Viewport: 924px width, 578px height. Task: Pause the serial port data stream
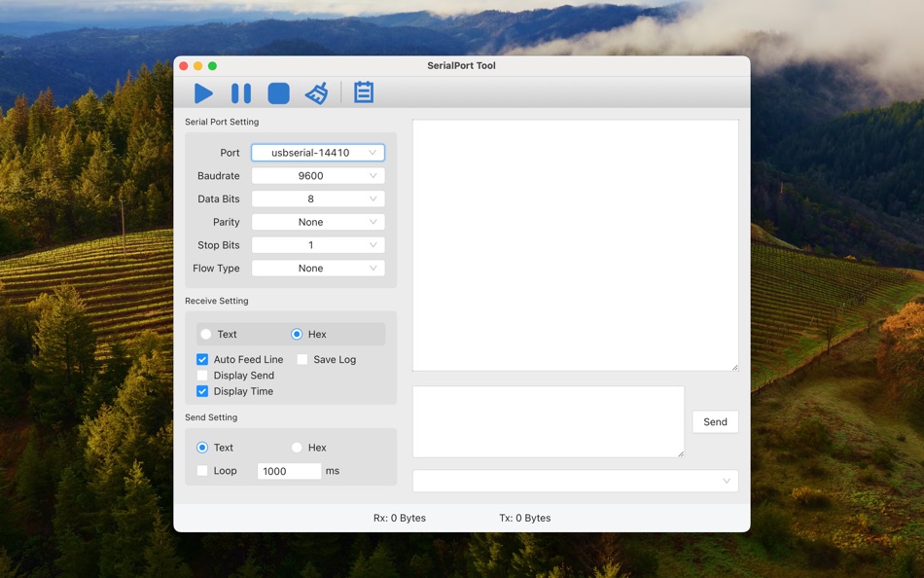[240, 92]
